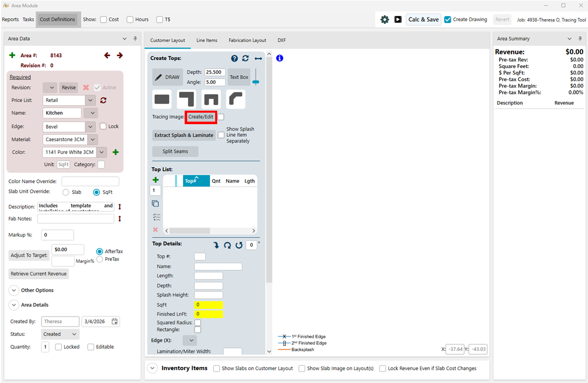Screen dimensions: 588x383
Task: Check Show Slabs on Customer Layout
Action: (x=216, y=368)
